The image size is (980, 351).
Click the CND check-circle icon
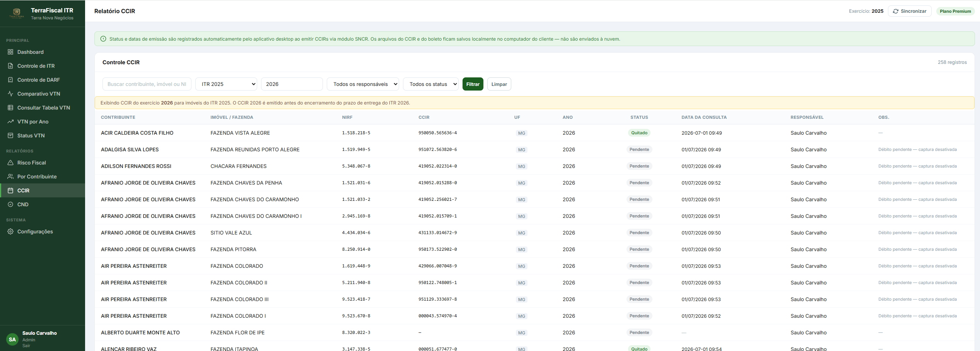(10, 204)
